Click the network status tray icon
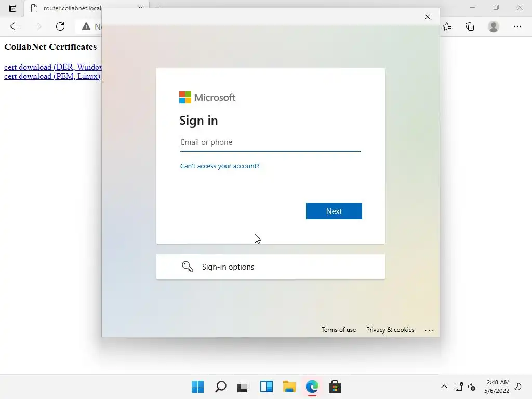This screenshot has height=399, width=532. click(458, 387)
